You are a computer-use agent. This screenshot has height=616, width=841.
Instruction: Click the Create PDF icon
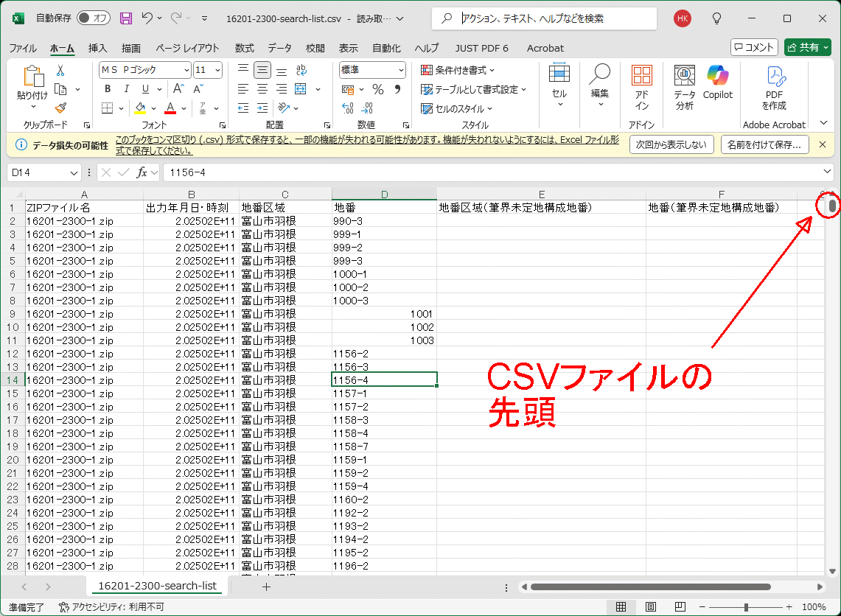pos(775,87)
